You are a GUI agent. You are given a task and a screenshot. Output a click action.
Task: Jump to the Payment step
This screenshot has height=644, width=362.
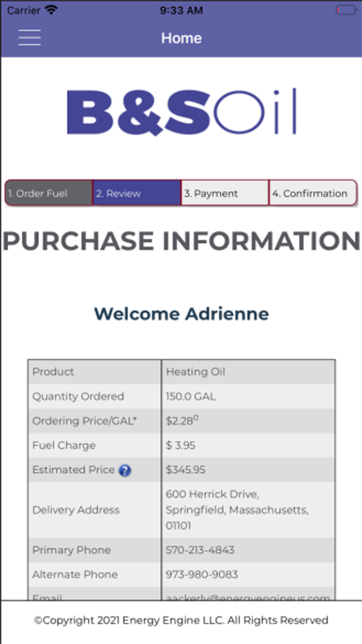[x=224, y=194]
